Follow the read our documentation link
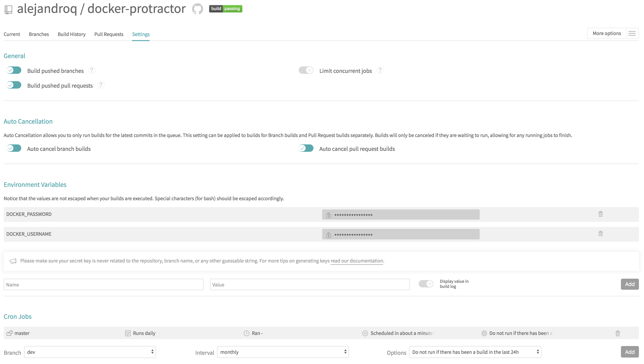The width and height of the screenshot is (644, 364). 357,261
